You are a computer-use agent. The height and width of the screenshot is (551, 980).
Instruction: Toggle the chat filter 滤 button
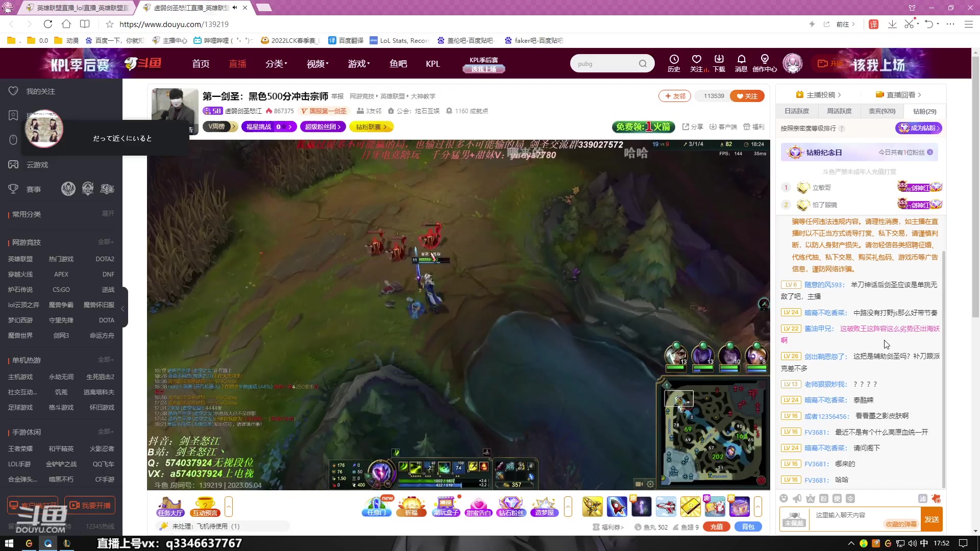(922, 498)
